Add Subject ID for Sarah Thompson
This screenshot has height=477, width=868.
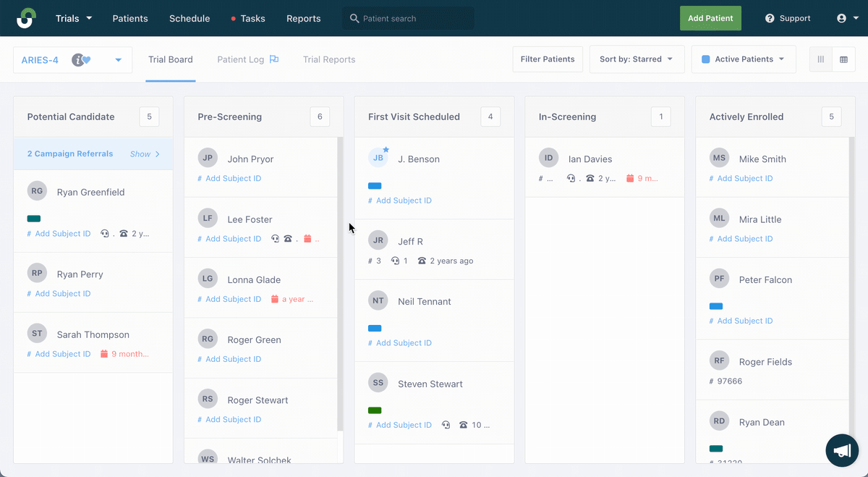coord(59,354)
